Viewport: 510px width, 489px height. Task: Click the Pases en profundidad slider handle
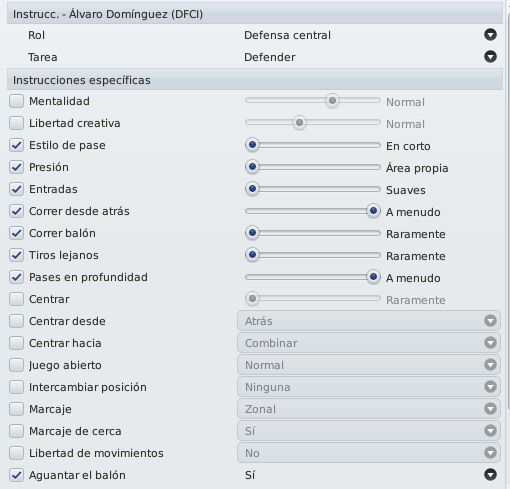click(373, 277)
